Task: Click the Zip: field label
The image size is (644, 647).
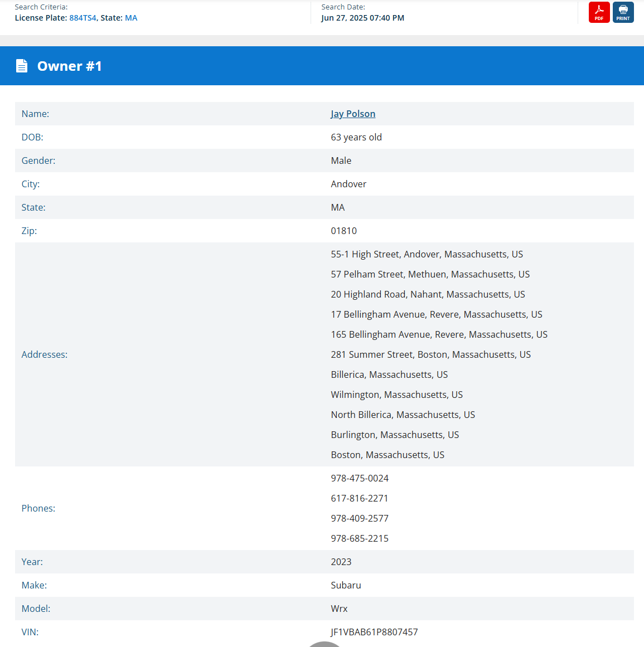Action: [29, 231]
